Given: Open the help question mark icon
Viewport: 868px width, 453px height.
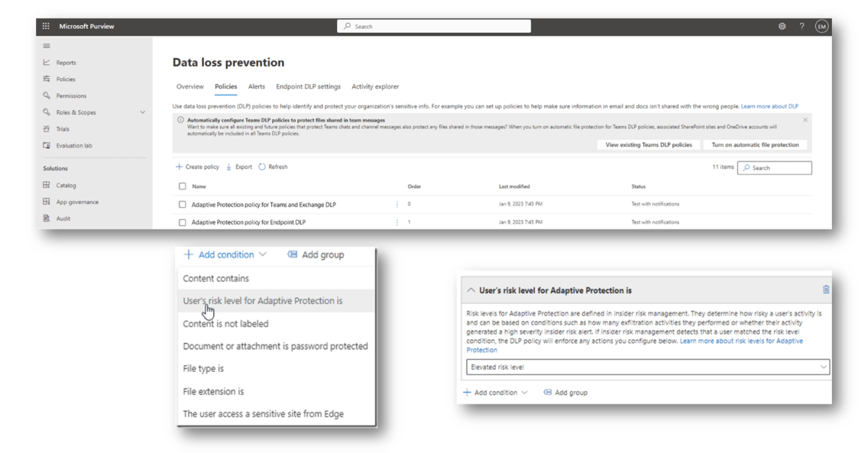Looking at the screenshot, I should click(801, 27).
